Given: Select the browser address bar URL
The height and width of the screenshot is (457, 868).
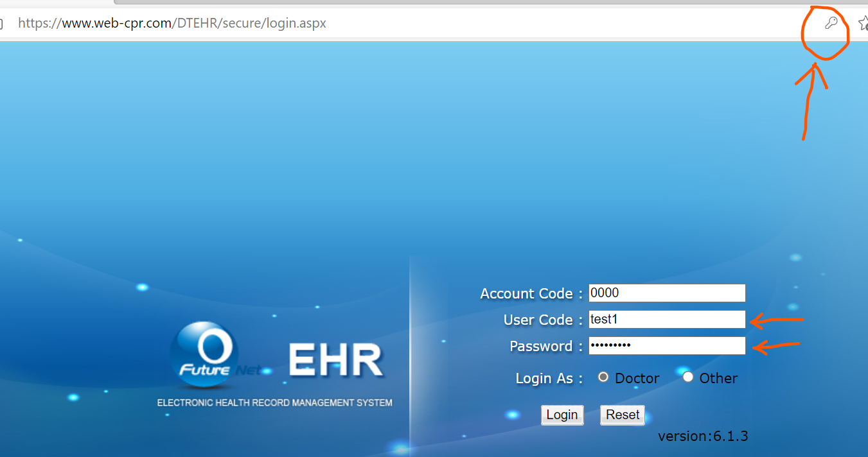Looking at the screenshot, I should (172, 23).
